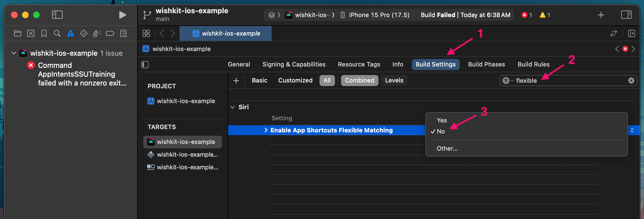Show Basic build settings
Viewport: 644px width, 219px height.
coord(259,81)
